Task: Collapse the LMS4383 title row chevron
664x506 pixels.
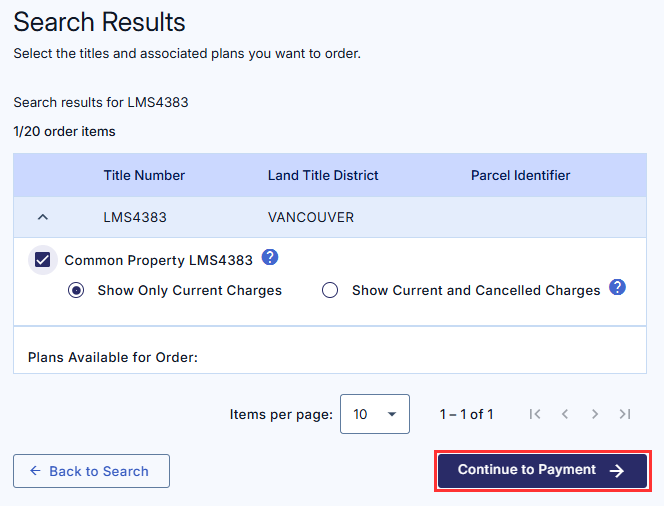Action: point(42,217)
